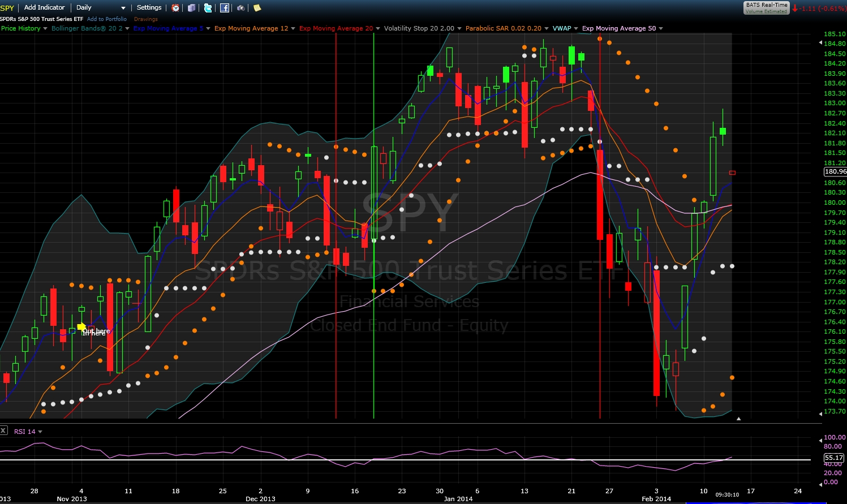847x504 pixels.
Task: Click the Drawings link
Action: [146, 19]
